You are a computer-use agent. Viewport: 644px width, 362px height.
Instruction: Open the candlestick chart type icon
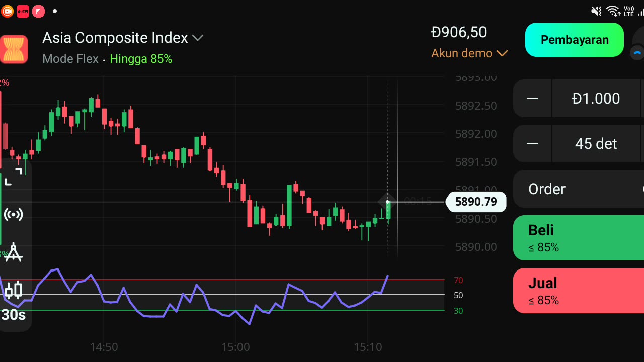pos(14,290)
